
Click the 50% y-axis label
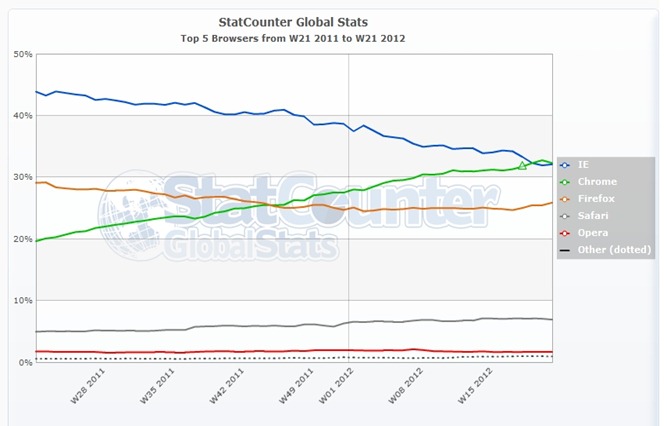click(22, 54)
